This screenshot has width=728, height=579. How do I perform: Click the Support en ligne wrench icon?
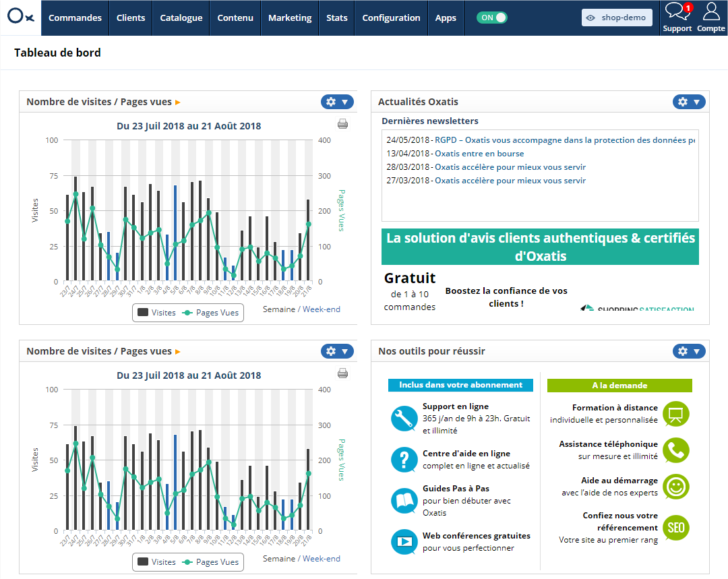tap(404, 419)
